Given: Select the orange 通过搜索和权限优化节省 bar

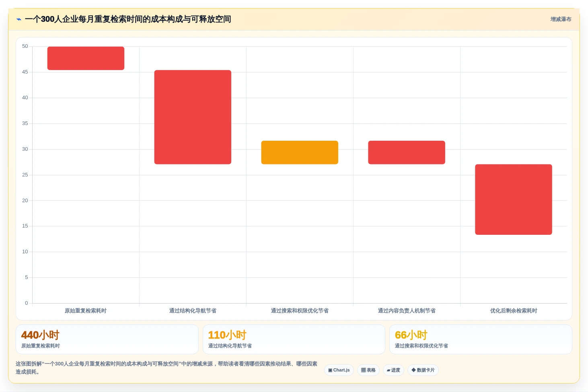Looking at the screenshot, I should pos(300,152).
